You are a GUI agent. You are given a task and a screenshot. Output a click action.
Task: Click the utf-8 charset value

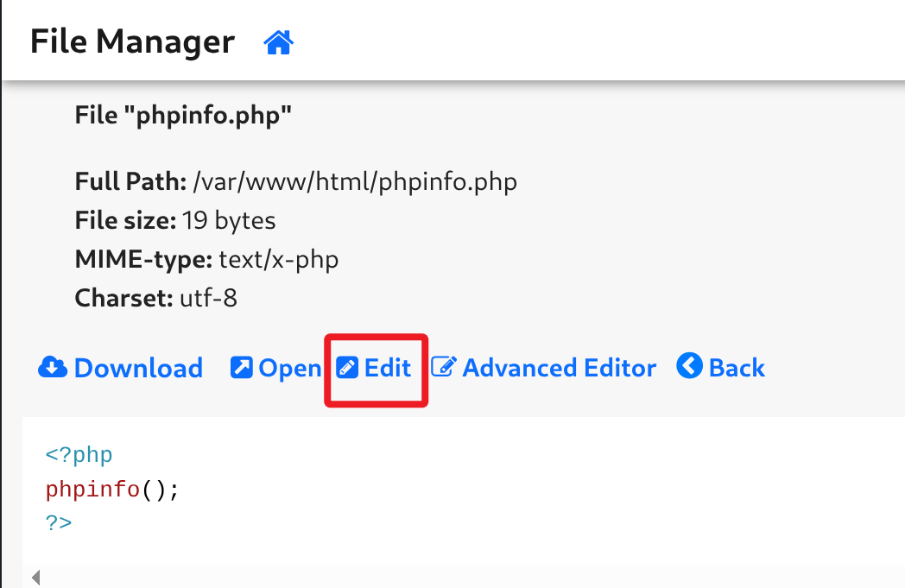coord(208,298)
